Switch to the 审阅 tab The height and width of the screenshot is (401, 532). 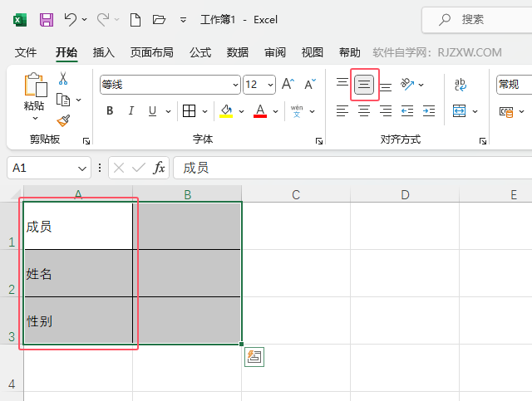click(275, 52)
